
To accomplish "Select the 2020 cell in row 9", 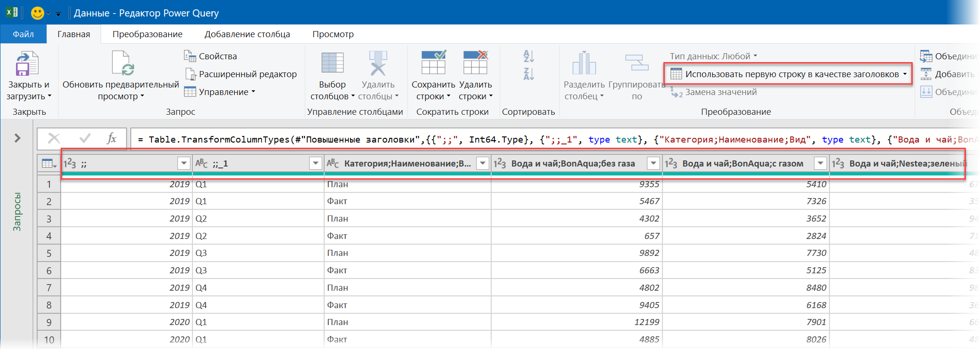I will [x=127, y=322].
